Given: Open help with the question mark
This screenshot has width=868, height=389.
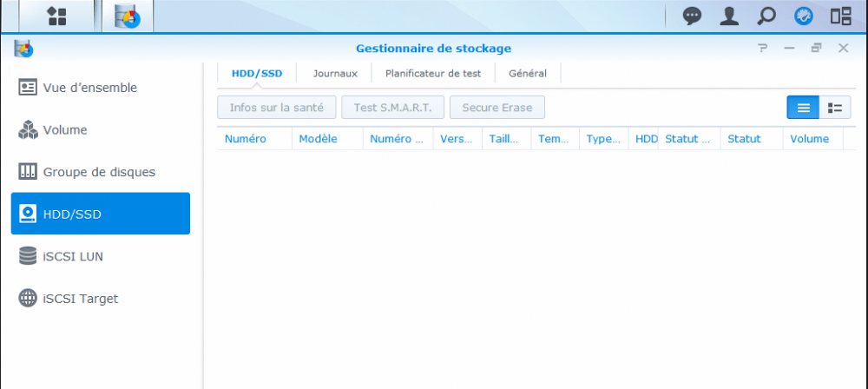Looking at the screenshot, I should pyautogui.click(x=763, y=49).
